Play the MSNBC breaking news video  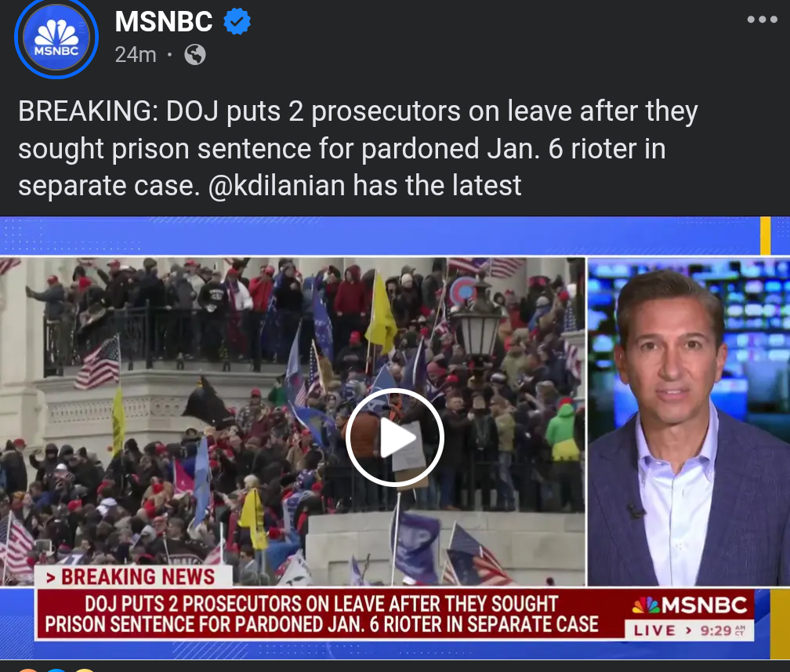[394, 438]
